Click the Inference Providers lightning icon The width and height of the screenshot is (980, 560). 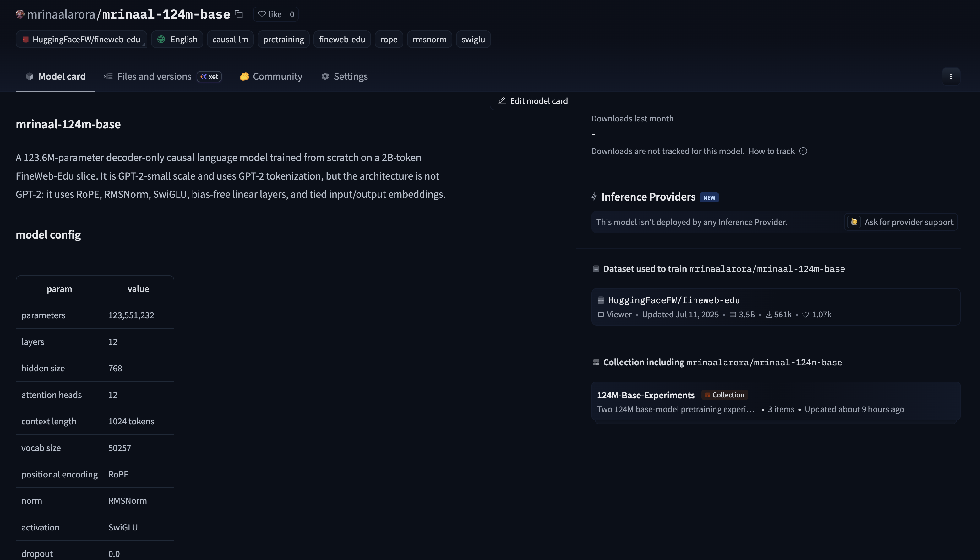click(x=594, y=197)
